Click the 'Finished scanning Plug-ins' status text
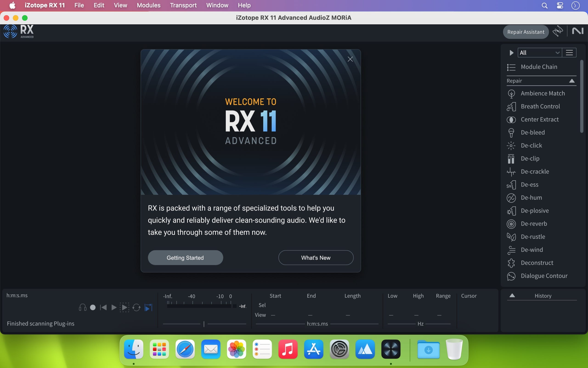The image size is (588, 368). (41, 324)
